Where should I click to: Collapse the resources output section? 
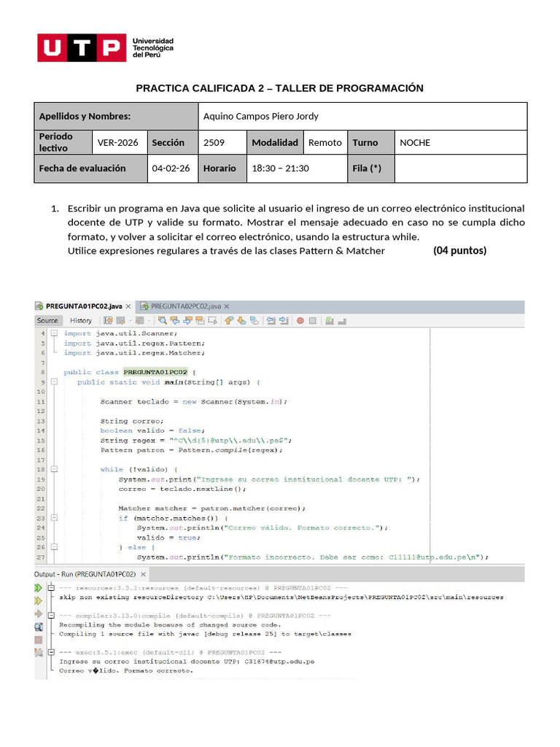coord(51,588)
